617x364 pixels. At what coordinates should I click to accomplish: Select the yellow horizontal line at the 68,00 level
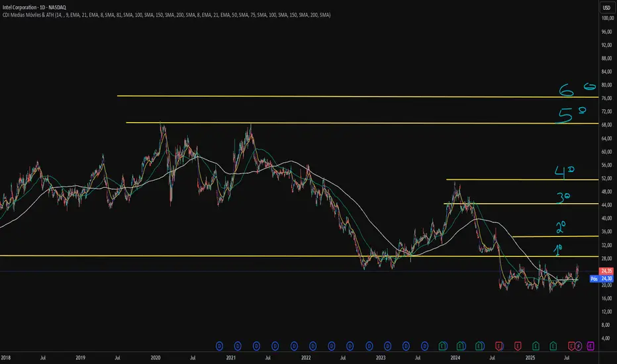[x=362, y=123]
